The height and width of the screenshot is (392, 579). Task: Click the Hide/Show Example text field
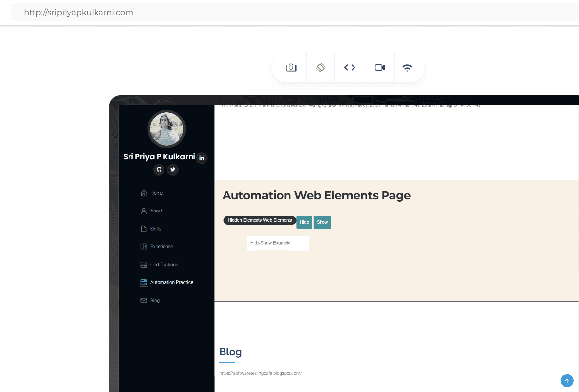tap(278, 243)
